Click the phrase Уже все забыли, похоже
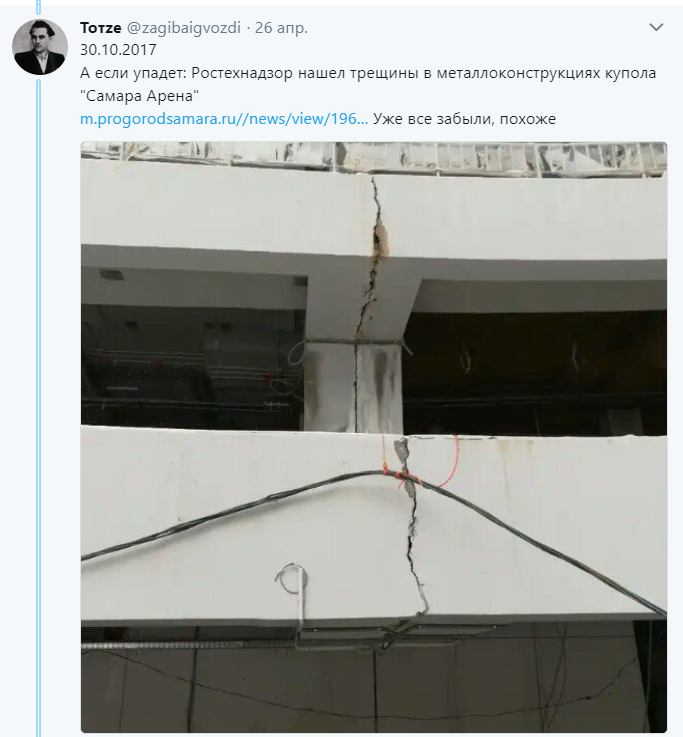 pyautogui.click(x=464, y=119)
